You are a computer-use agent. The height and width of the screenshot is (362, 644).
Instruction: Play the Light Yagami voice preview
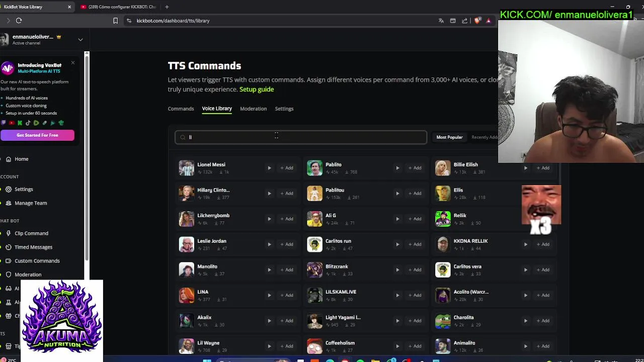[397, 321]
